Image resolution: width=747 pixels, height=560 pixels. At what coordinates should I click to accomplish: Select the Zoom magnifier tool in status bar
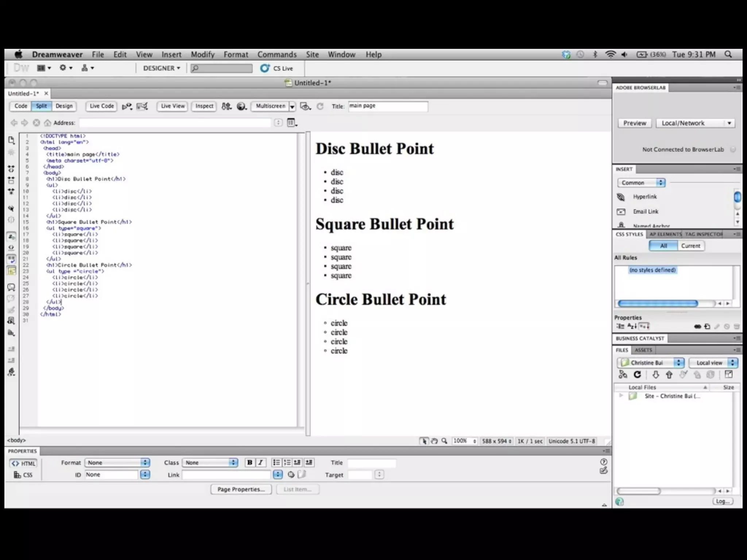pyautogui.click(x=444, y=441)
